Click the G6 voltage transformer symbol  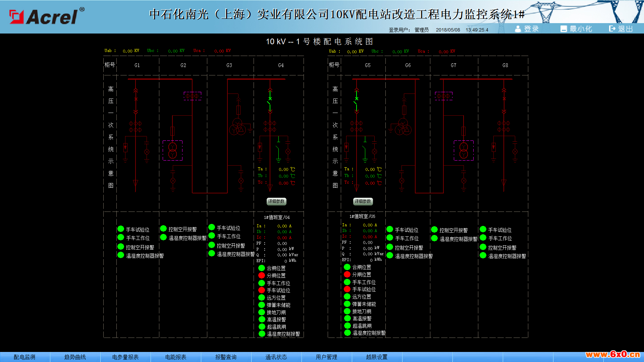[403, 126]
